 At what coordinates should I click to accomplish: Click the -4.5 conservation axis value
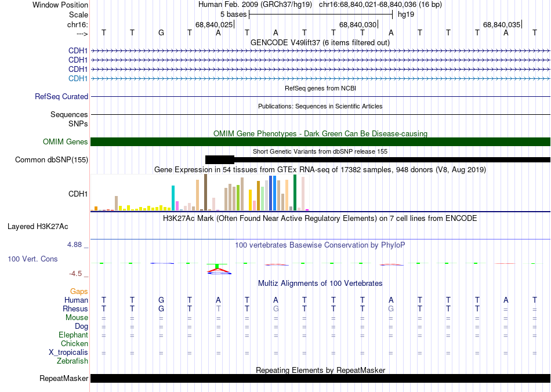point(75,274)
